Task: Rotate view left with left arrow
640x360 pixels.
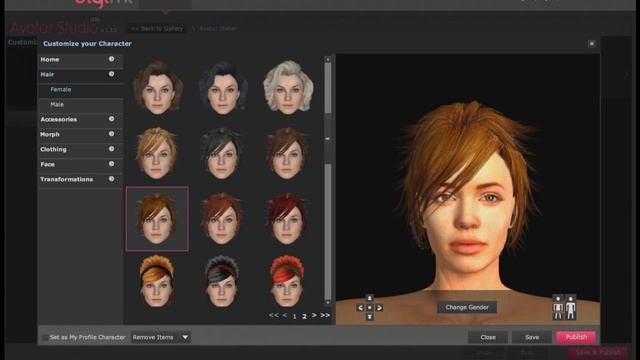Action: point(360,308)
